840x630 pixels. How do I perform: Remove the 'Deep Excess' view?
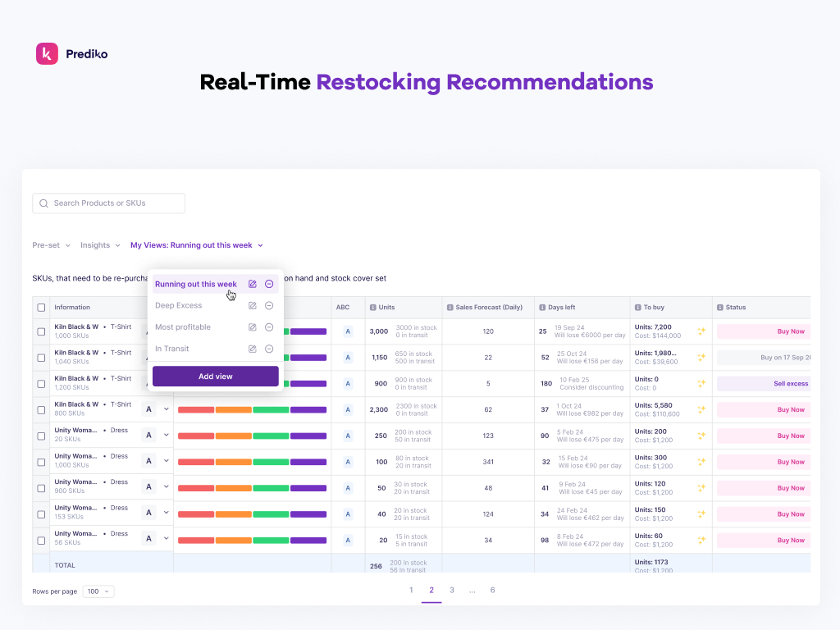269,305
